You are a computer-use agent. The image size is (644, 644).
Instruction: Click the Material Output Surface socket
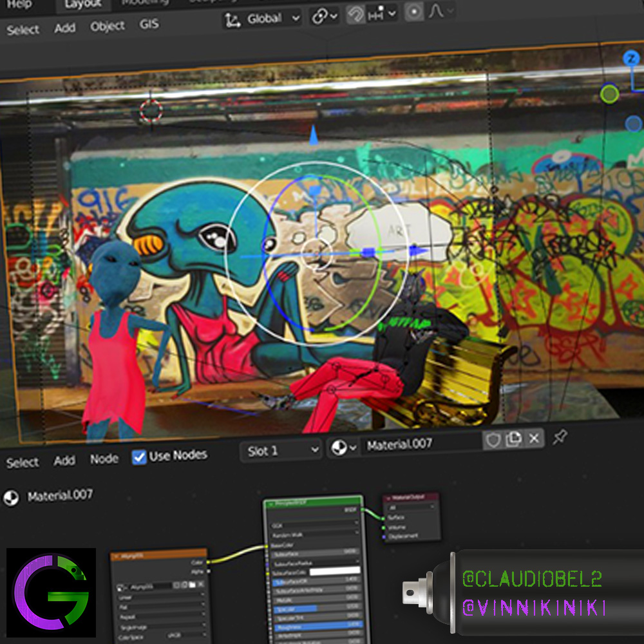(384, 518)
